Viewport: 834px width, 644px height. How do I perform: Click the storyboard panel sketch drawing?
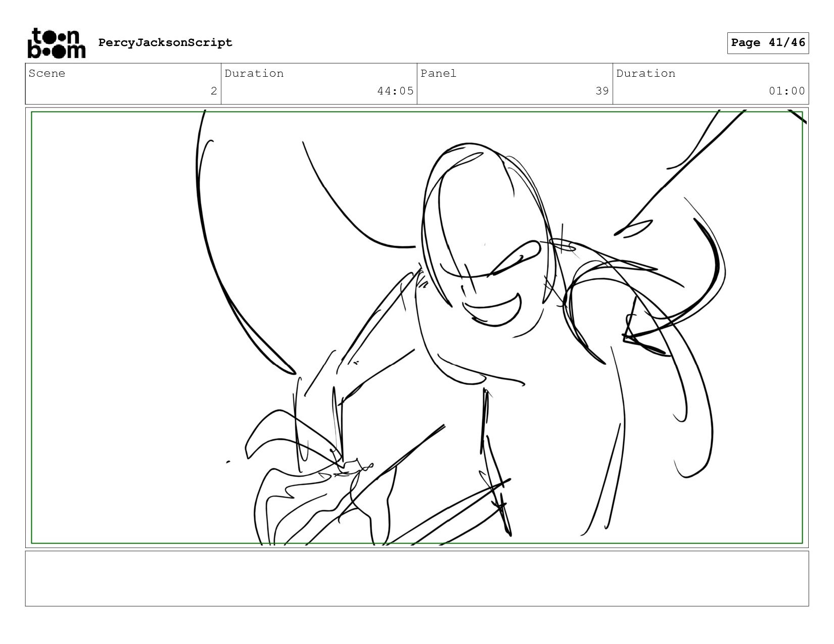[x=417, y=327]
